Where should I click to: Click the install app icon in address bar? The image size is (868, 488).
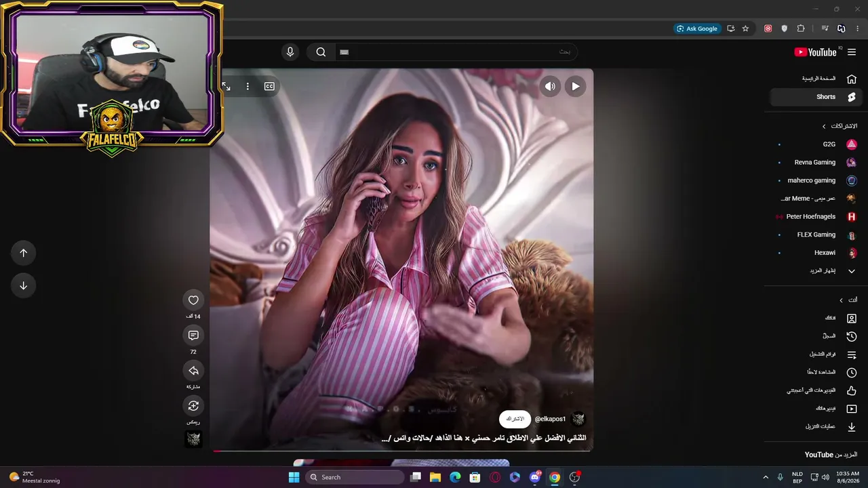coord(730,28)
